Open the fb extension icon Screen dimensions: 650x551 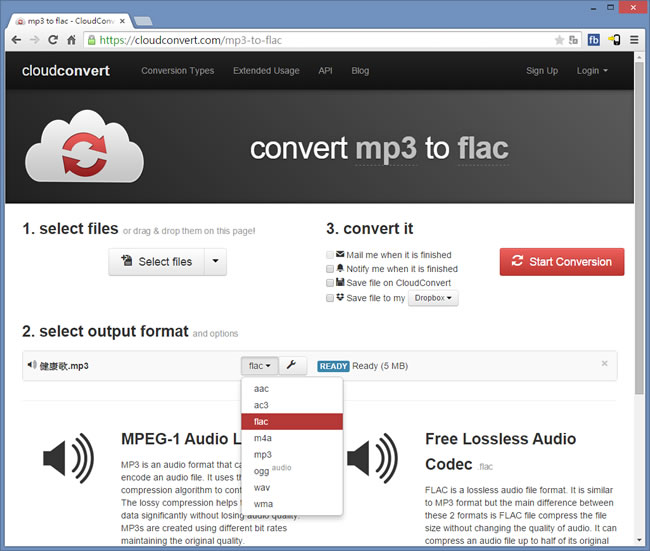point(594,40)
